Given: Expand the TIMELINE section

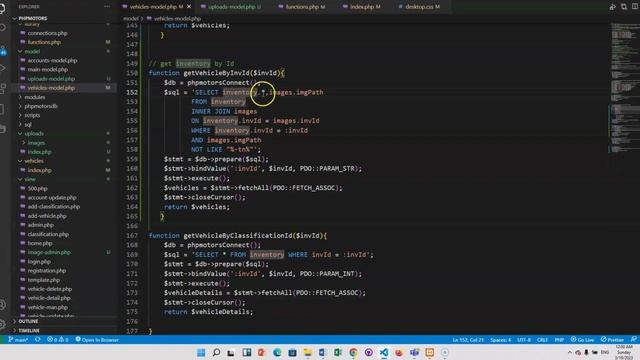Looking at the screenshot, I should (29, 330).
